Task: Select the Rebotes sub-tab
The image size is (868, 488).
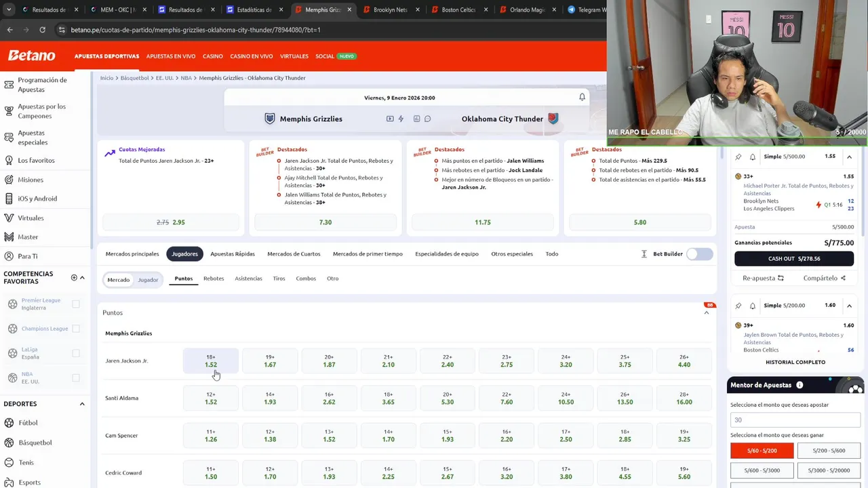Action: (x=214, y=279)
